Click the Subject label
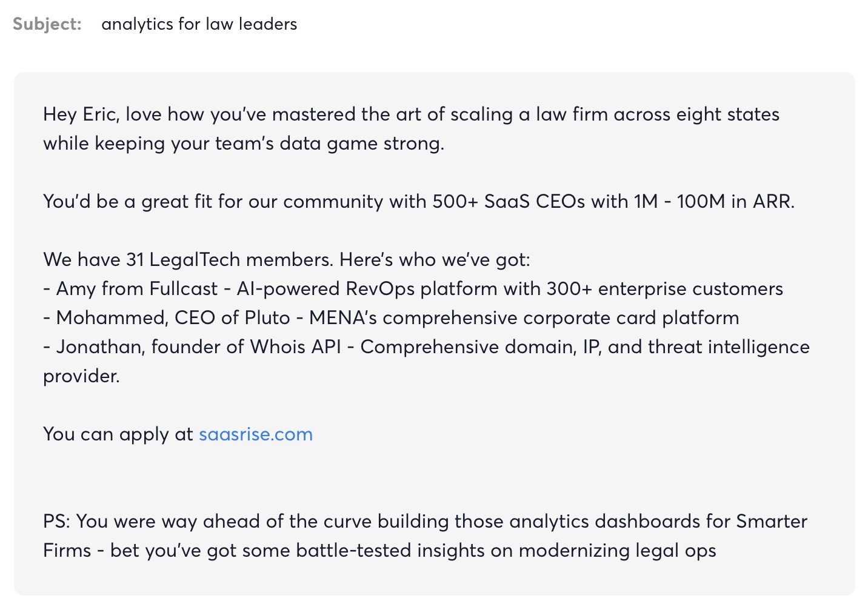Viewport: 868px width, 604px height. pos(47,24)
